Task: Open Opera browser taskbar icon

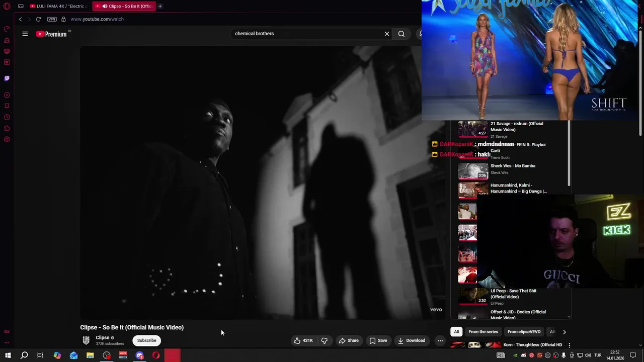Action: tap(156, 355)
